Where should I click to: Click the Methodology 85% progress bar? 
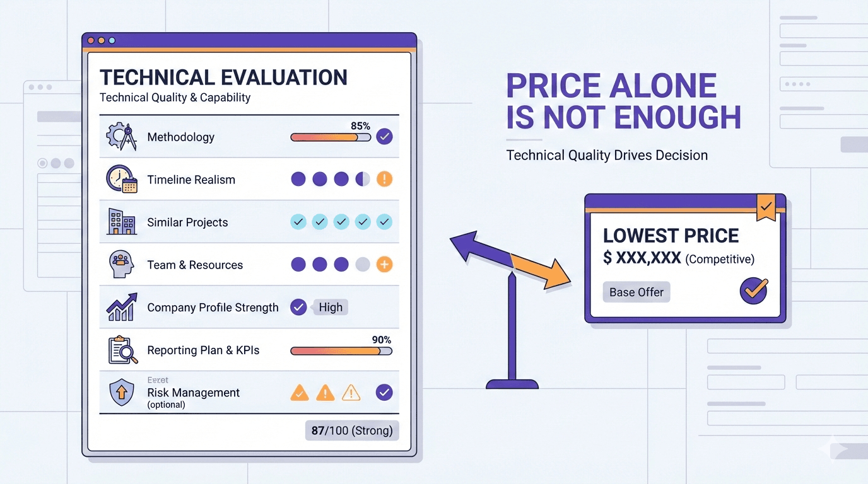pyautogui.click(x=331, y=137)
